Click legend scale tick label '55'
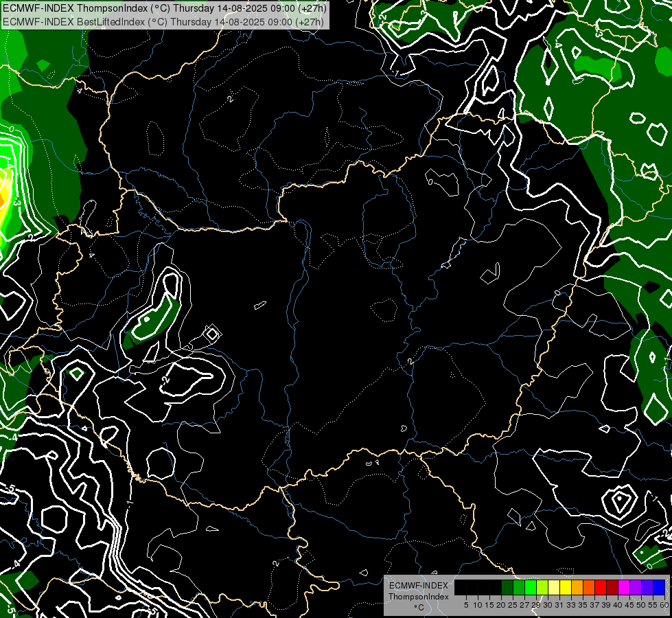This screenshot has height=618, width=672. coord(653,605)
